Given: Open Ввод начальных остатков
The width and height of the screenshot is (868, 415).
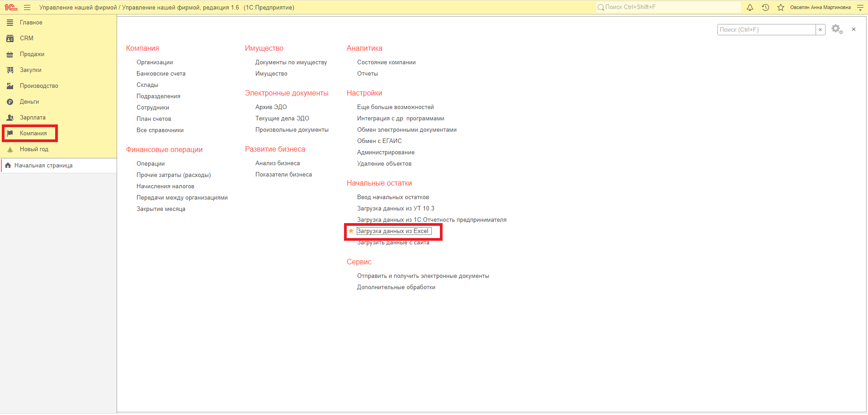Looking at the screenshot, I should 393,197.
